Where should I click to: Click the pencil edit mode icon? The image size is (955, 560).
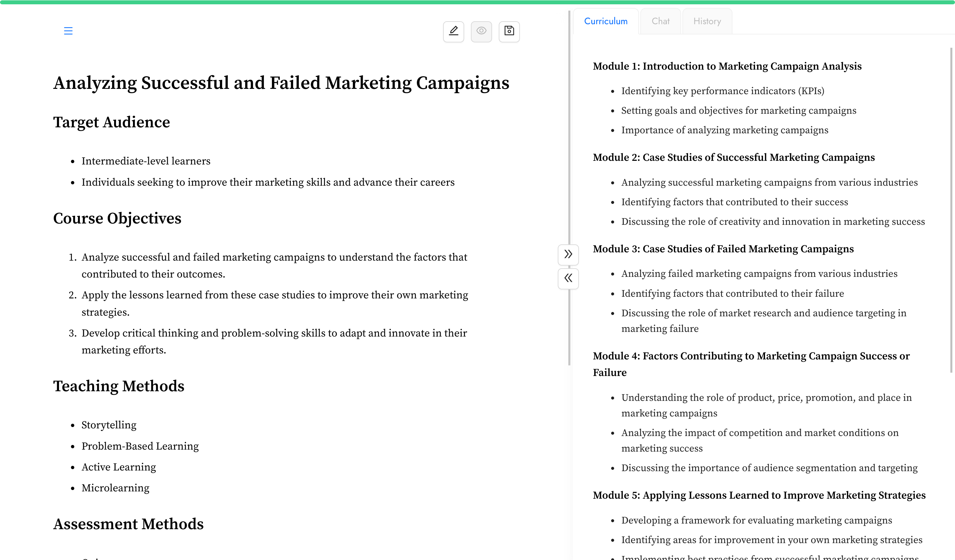tap(453, 31)
